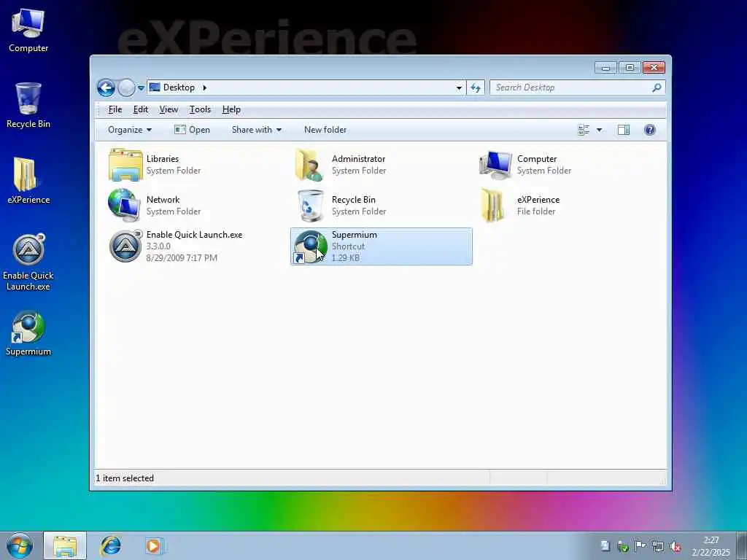Click the Desktop breadcrumb in address bar
This screenshot has width=747, height=560.
(179, 87)
